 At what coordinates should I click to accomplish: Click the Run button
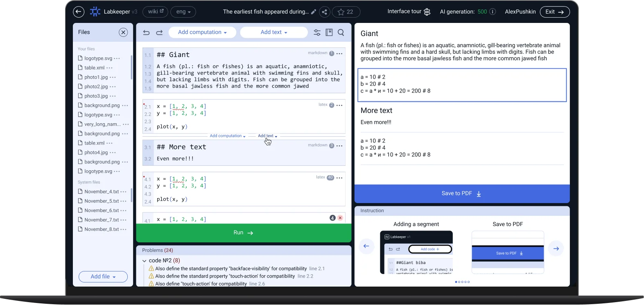[244, 233]
